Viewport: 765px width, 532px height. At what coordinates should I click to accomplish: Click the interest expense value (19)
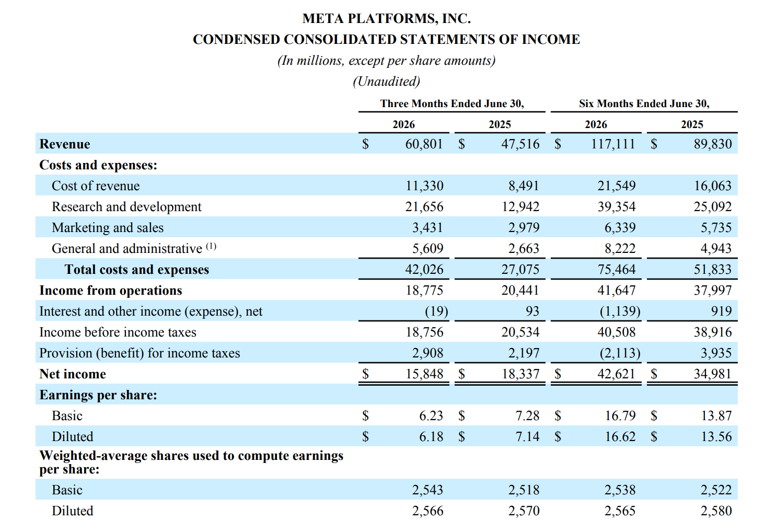[436, 311]
